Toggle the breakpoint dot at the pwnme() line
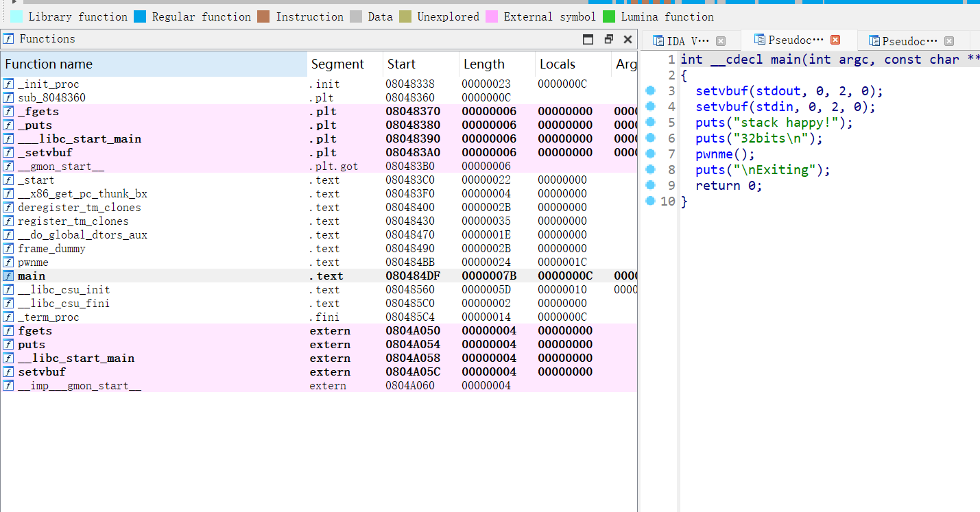 pos(650,154)
